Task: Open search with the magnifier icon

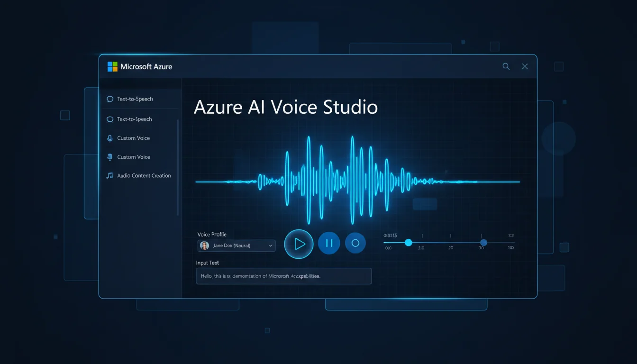Action: coord(506,67)
